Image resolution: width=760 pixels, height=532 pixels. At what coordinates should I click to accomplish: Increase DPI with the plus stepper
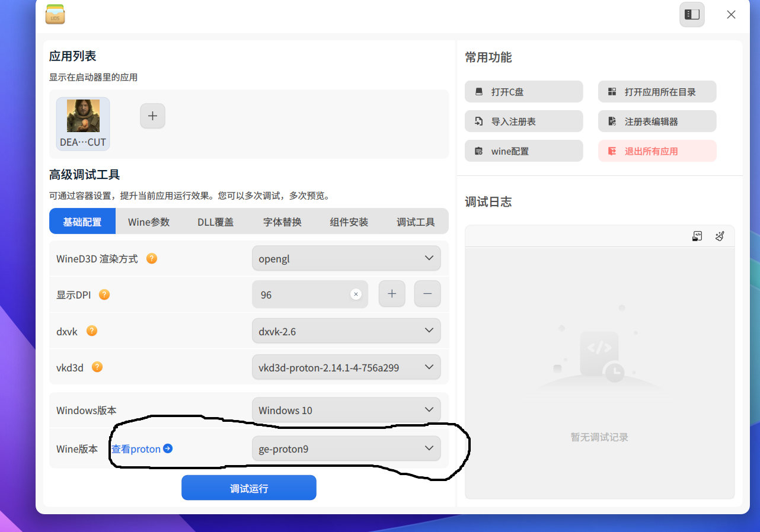(392, 294)
